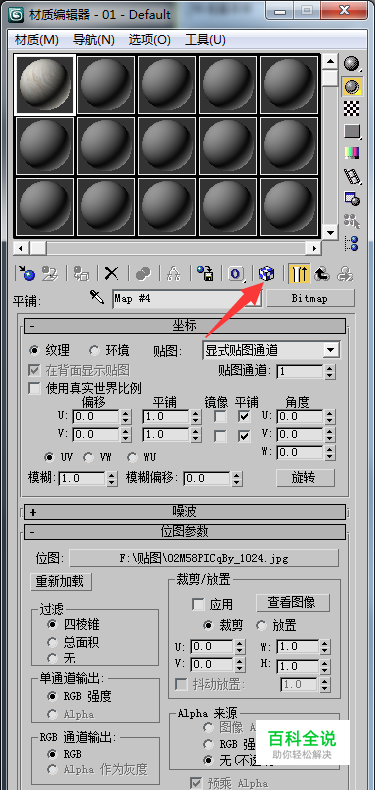375x790 pixels.
Task: Click the bitmap file path button
Action: coord(204,558)
